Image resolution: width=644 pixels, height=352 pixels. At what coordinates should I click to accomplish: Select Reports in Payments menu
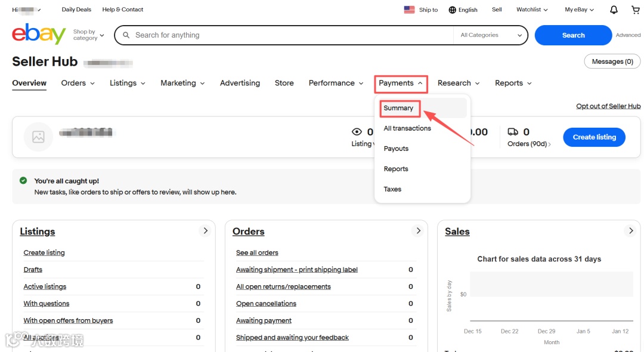396,169
